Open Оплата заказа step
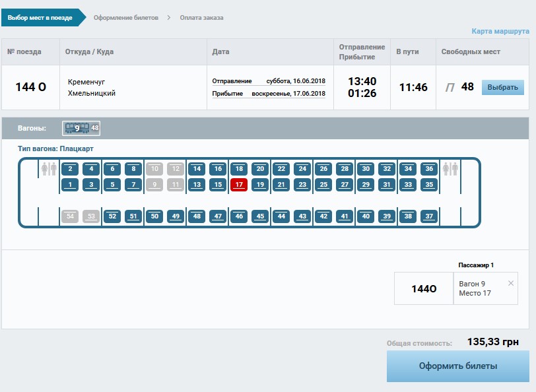 pos(201,18)
